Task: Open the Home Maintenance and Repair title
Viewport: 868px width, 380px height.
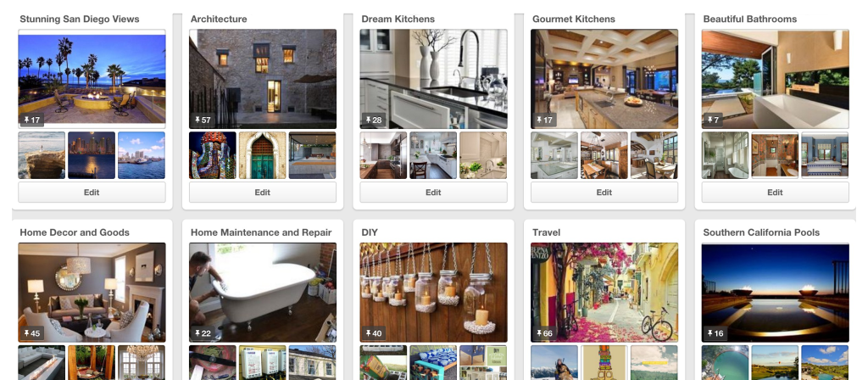Action: point(261,232)
